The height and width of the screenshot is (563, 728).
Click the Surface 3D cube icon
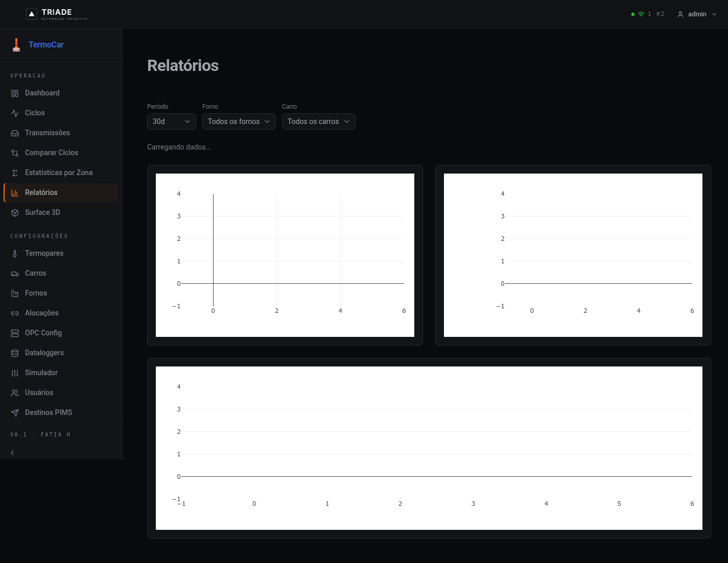pyautogui.click(x=15, y=213)
